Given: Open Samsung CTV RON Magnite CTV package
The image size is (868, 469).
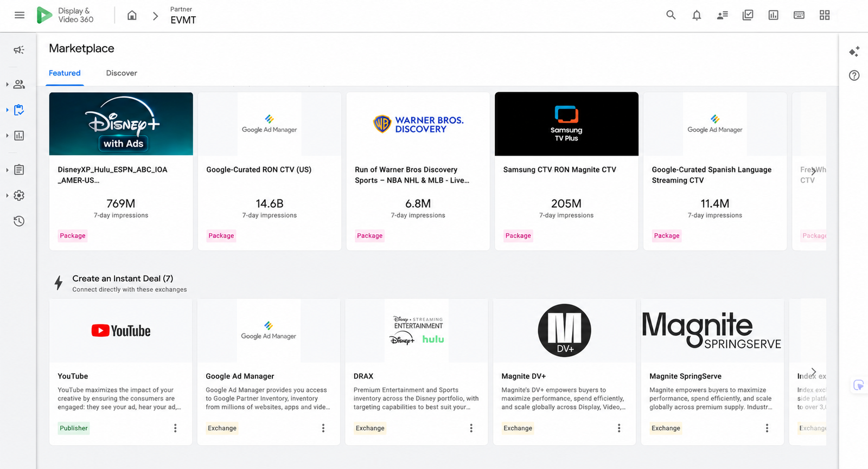Looking at the screenshot, I should tap(560, 170).
